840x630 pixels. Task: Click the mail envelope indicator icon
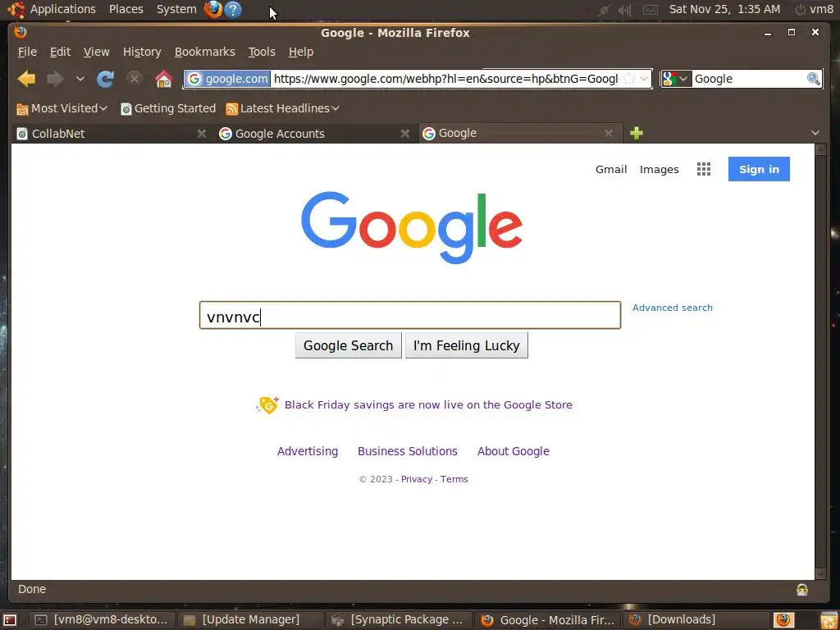tap(651, 10)
